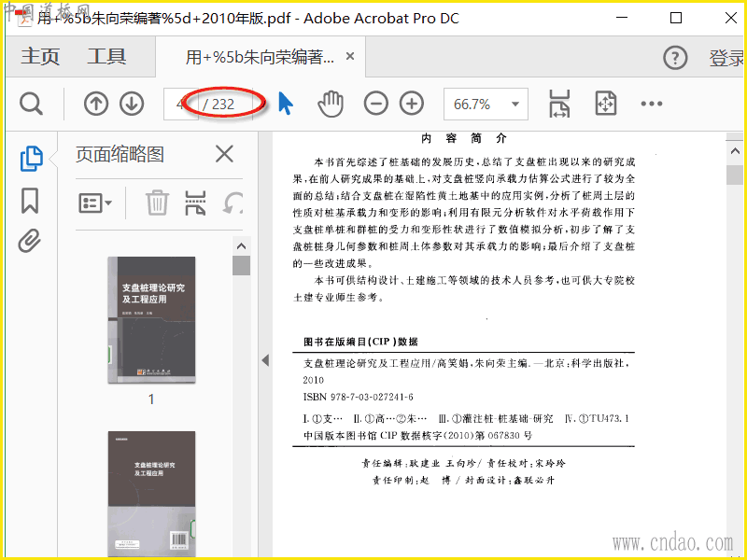Image resolution: width=747 pixels, height=560 pixels.
Task: Click the 图书在版编目(CIP)数据 heading
Action: pyautogui.click(x=360, y=342)
